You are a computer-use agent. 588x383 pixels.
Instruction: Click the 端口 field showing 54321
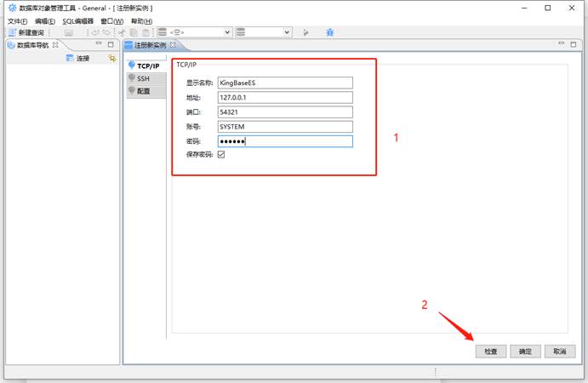click(285, 112)
